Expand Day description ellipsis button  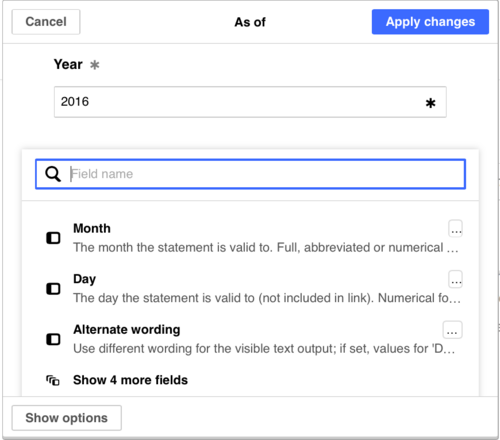tap(455, 279)
